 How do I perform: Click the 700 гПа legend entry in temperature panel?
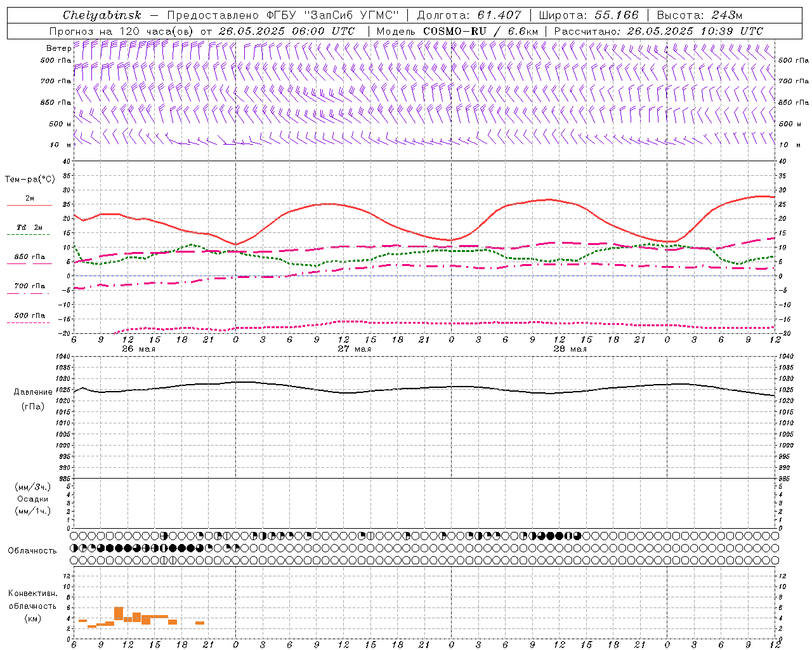point(30,286)
